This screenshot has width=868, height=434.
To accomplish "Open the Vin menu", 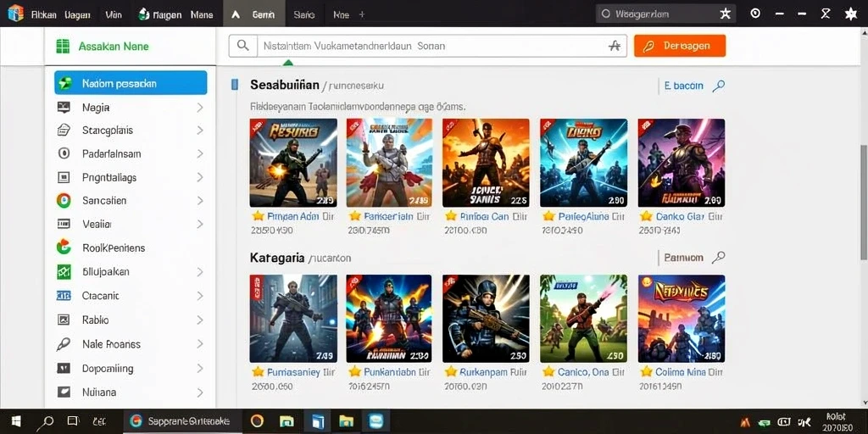I will click(x=114, y=15).
